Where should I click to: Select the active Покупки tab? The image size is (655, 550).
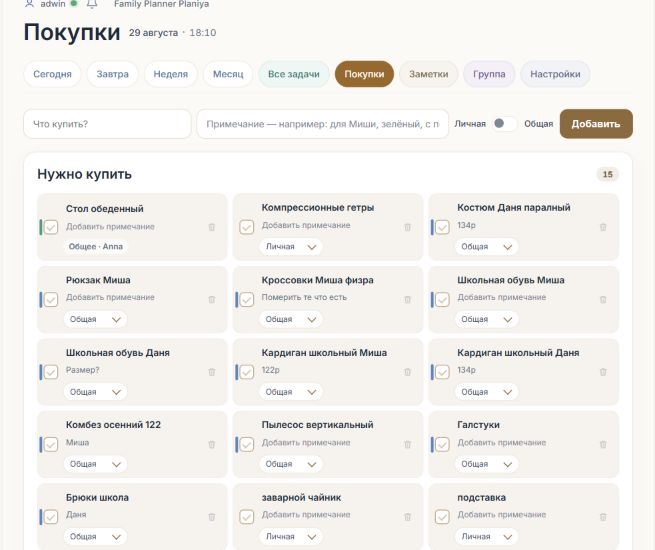pyautogui.click(x=364, y=74)
